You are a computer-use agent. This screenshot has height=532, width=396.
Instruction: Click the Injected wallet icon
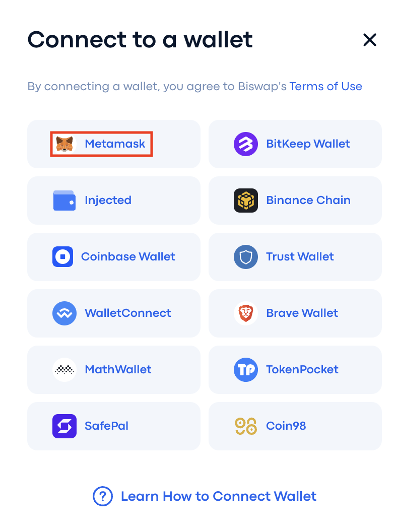pos(64,200)
